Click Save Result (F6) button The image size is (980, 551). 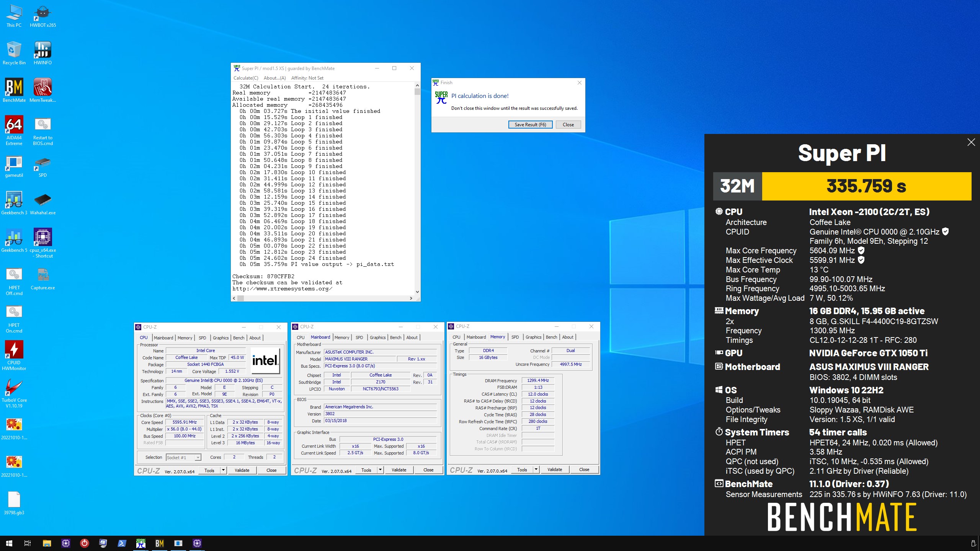click(x=530, y=125)
